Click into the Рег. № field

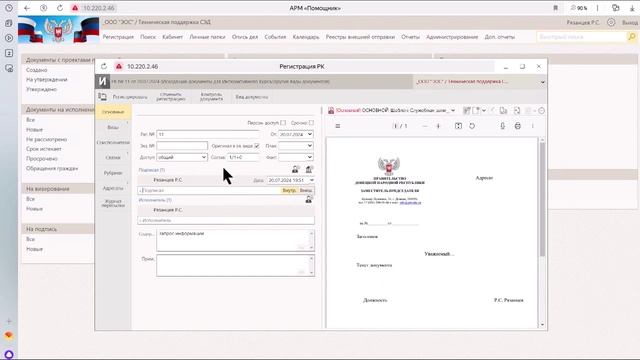tap(208, 134)
